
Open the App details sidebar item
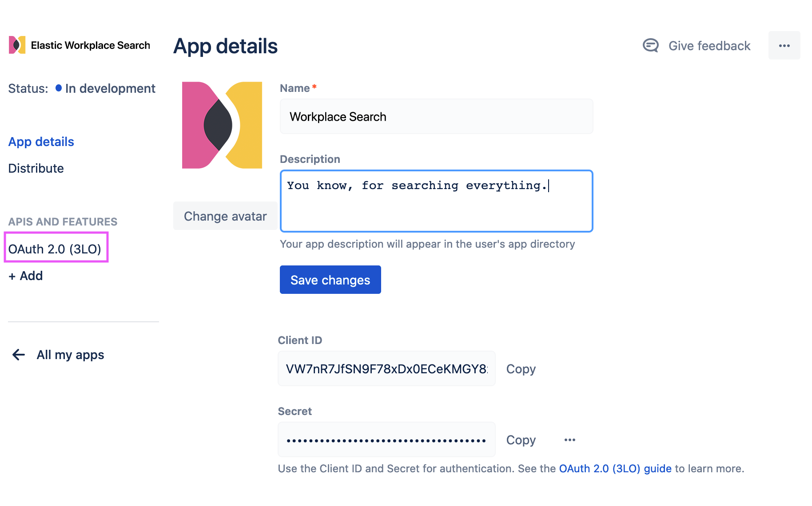(41, 142)
